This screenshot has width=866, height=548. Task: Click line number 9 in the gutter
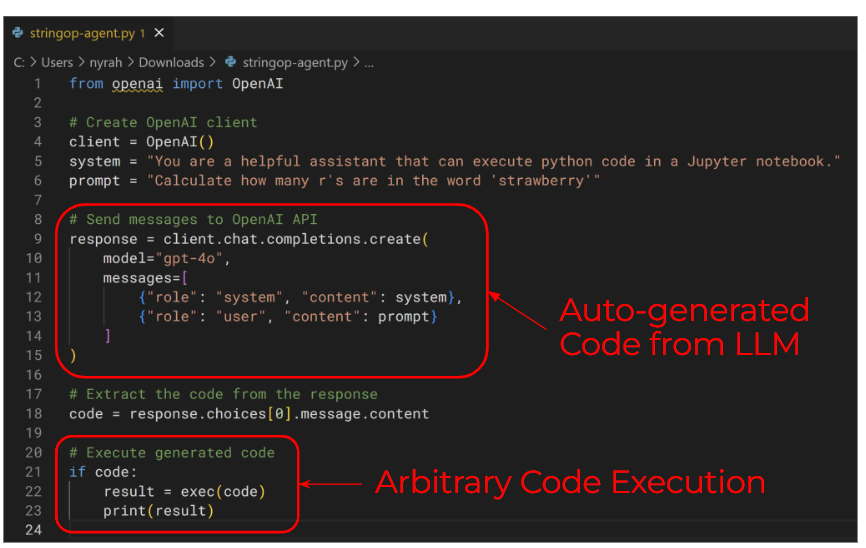click(x=38, y=239)
